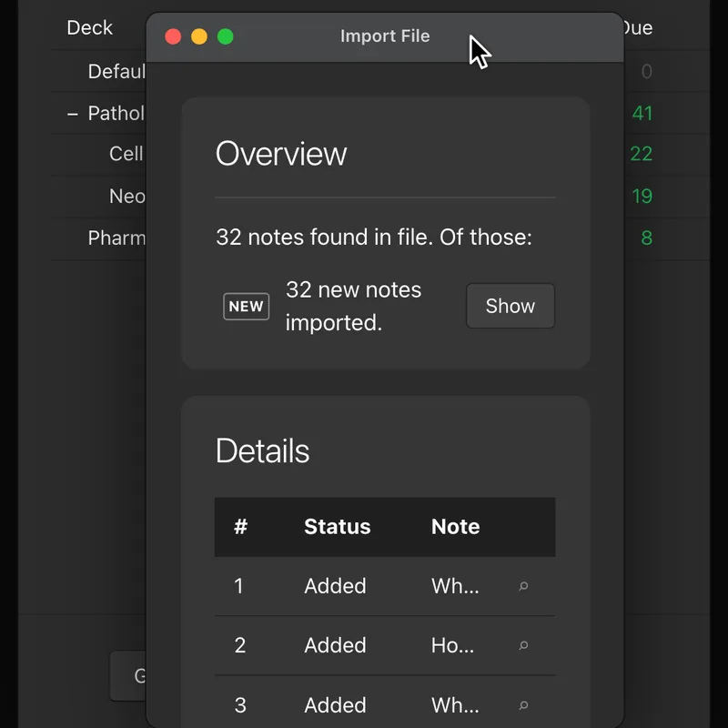
Task: Click row number 2 in Details table
Action: [240, 645]
